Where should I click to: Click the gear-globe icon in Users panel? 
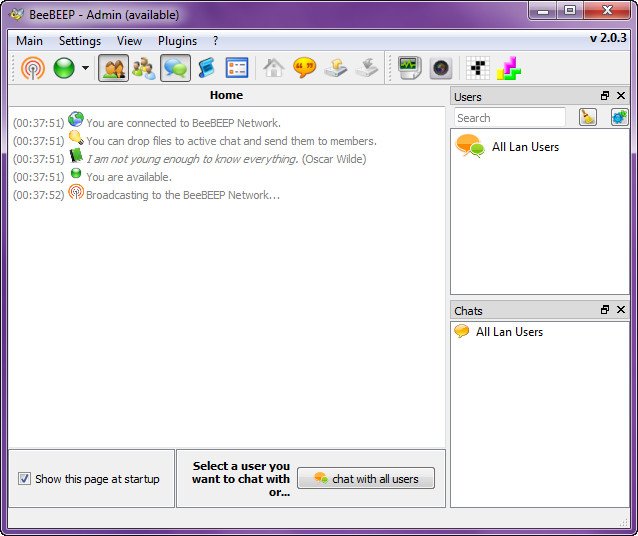click(x=619, y=118)
